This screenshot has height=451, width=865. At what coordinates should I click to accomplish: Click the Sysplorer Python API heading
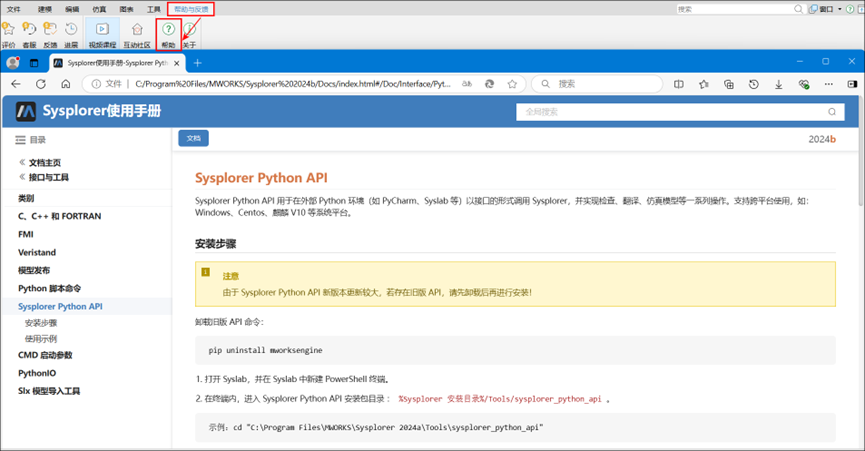261,178
